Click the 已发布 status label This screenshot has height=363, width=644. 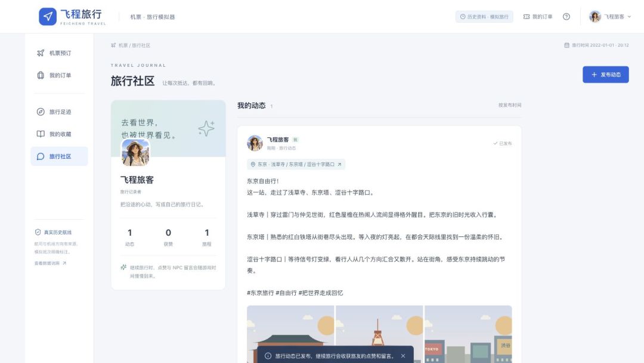pyautogui.click(x=503, y=143)
